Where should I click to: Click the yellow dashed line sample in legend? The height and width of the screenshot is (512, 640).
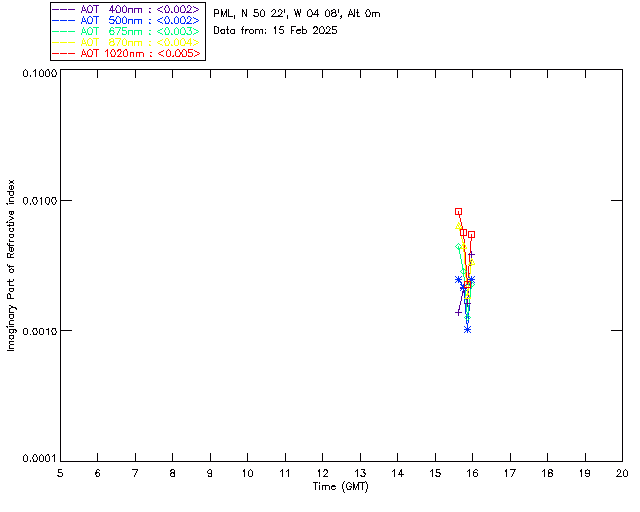click(64, 42)
